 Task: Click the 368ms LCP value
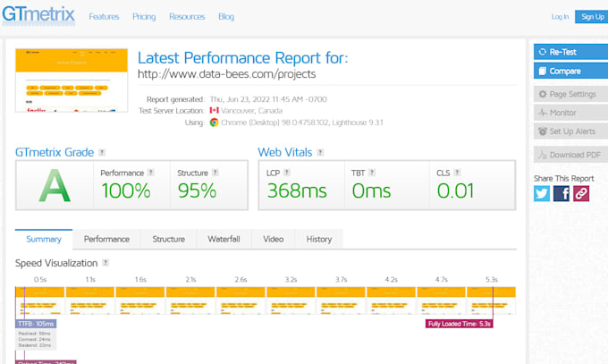(x=297, y=190)
